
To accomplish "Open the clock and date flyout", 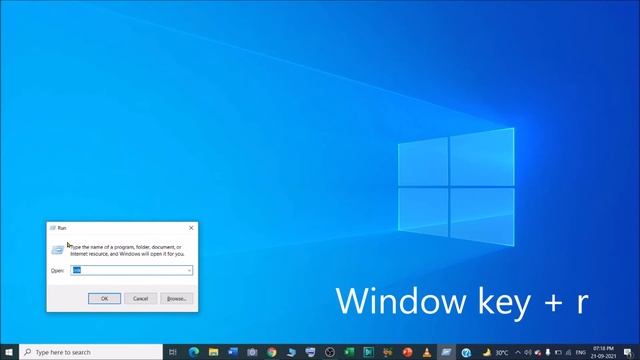I will [603, 352].
